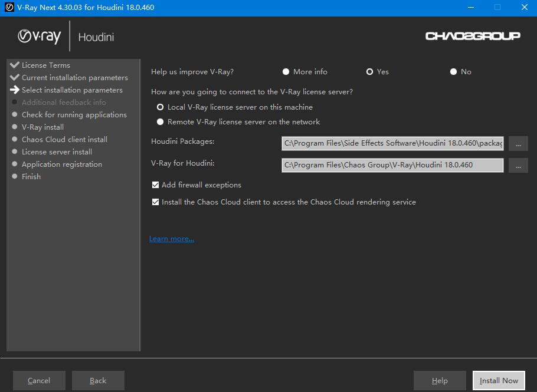This screenshot has width=537, height=392.
Task: Open the Learn more link
Action: pyautogui.click(x=172, y=239)
